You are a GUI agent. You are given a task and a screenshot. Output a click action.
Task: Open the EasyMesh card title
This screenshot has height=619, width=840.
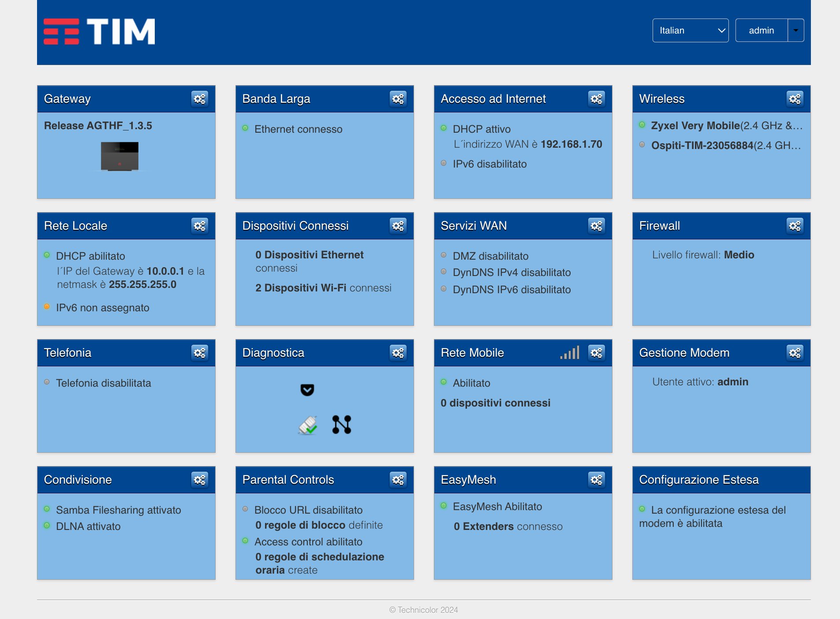(468, 480)
